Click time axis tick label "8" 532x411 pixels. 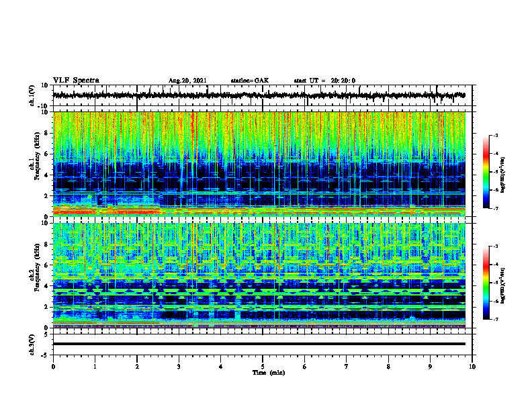388,367
